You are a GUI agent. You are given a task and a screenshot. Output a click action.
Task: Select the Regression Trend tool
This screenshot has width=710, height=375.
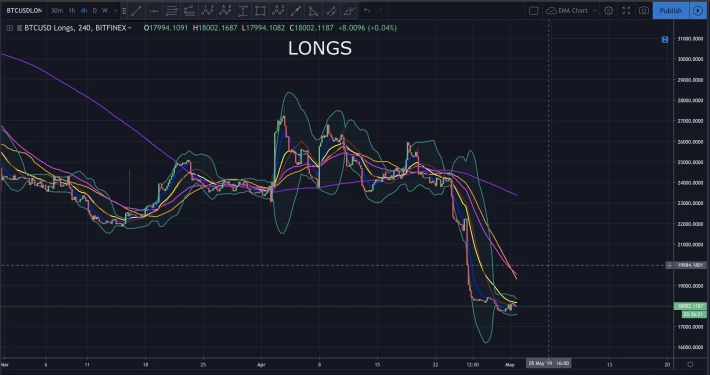189,11
